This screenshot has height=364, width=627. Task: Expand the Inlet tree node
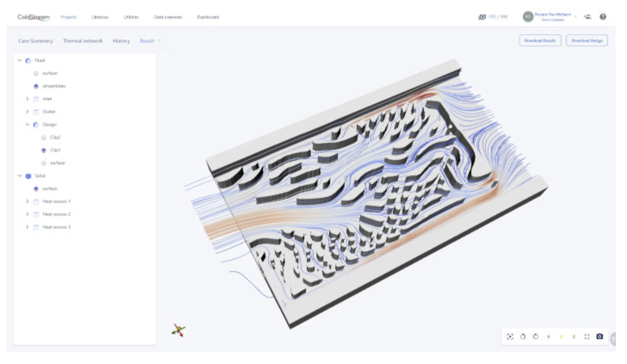(27, 99)
